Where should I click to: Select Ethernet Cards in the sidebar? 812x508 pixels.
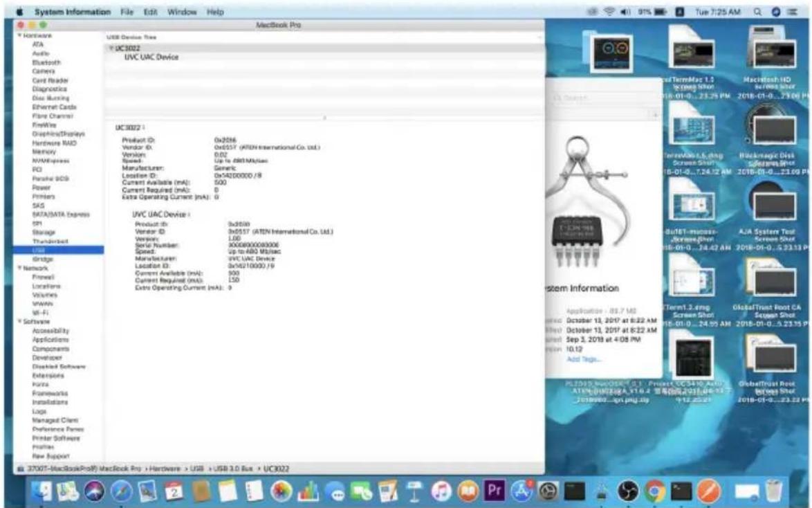[55, 107]
